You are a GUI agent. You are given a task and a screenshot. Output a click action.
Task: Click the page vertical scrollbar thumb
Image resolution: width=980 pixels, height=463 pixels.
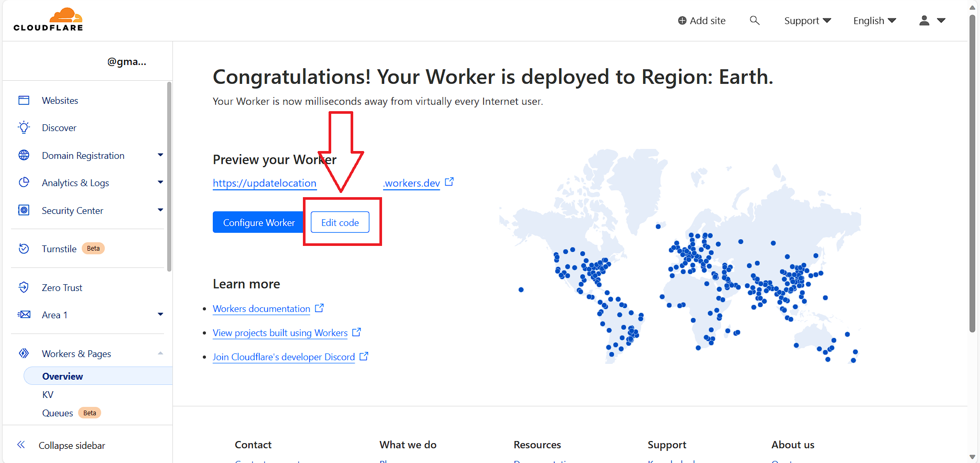point(972,173)
